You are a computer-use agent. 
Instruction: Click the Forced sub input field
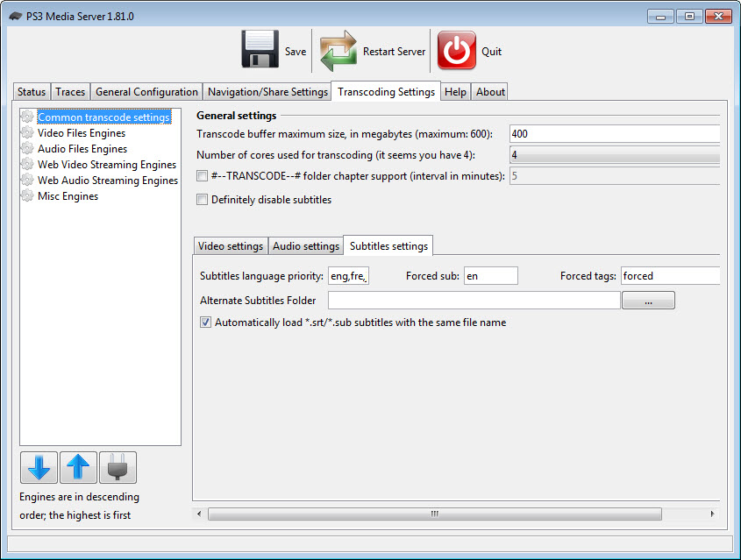490,276
